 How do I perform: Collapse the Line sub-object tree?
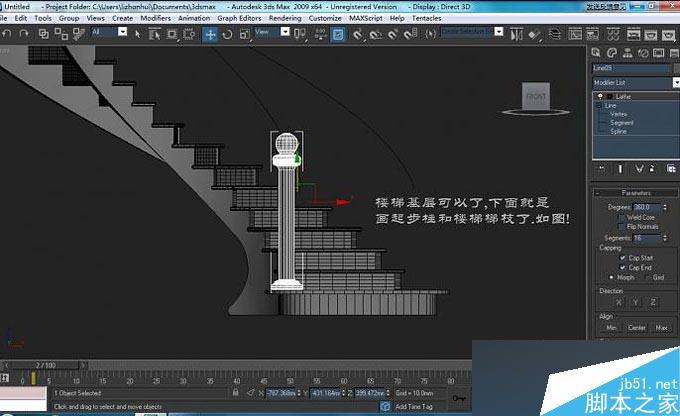click(599, 105)
